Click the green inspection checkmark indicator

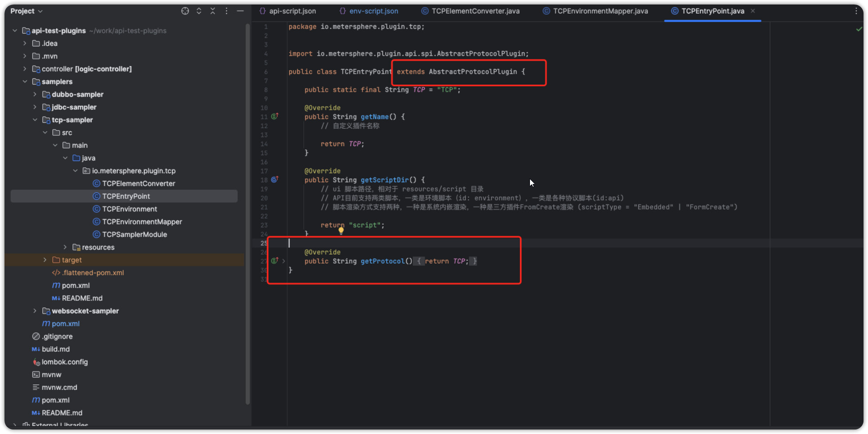859,29
